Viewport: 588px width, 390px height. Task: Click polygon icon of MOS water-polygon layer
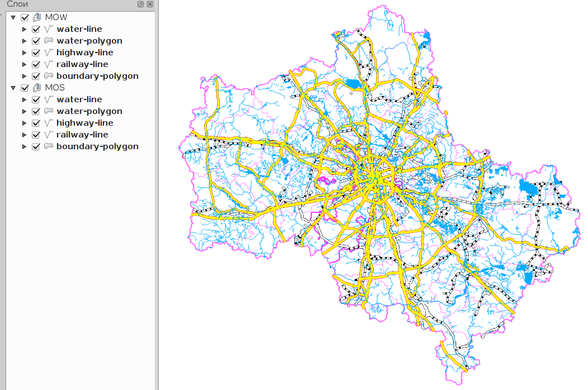(x=49, y=111)
